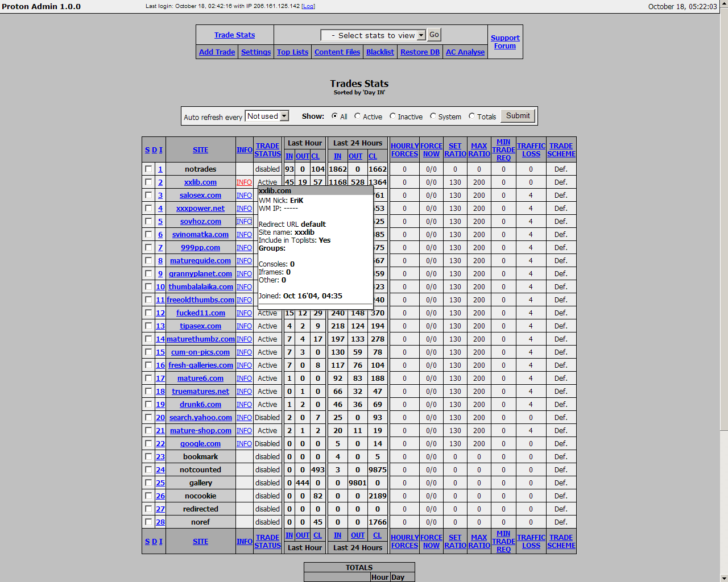
Task: Open the Settings menu link
Action: [256, 52]
